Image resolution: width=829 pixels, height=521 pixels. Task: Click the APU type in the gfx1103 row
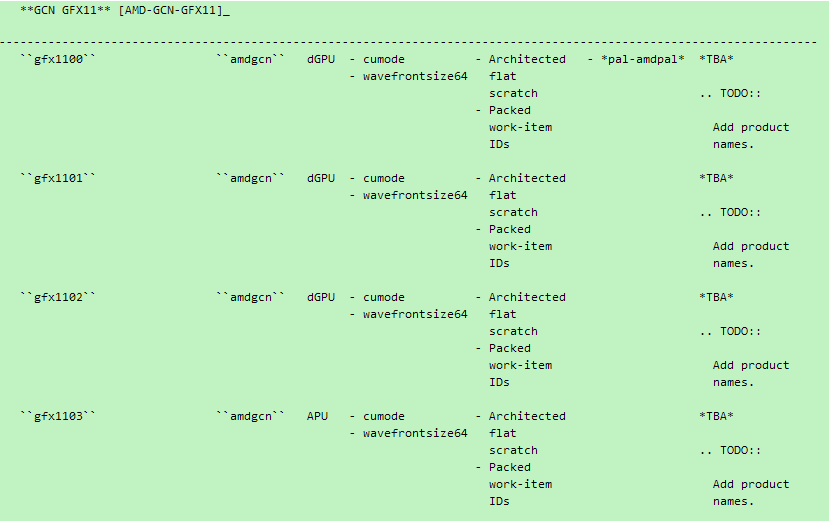[317, 416]
